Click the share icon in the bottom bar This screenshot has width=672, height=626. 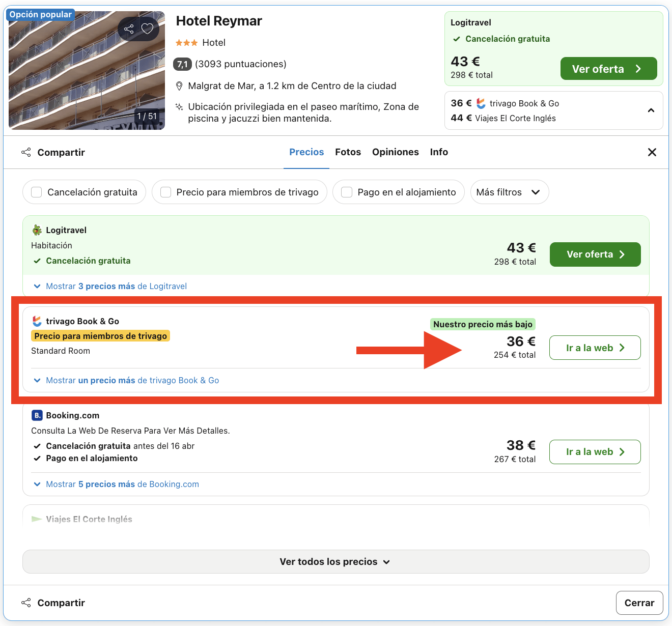click(x=26, y=602)
